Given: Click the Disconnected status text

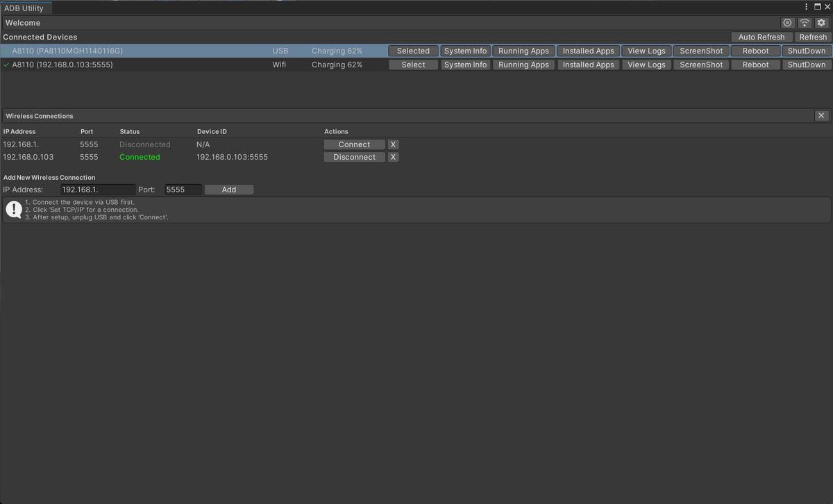Looking at the screenshot, I should point(144,144).
